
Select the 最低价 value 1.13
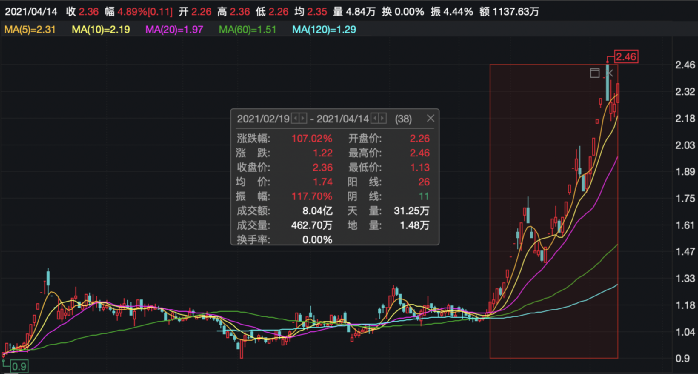tap(420, 167)
